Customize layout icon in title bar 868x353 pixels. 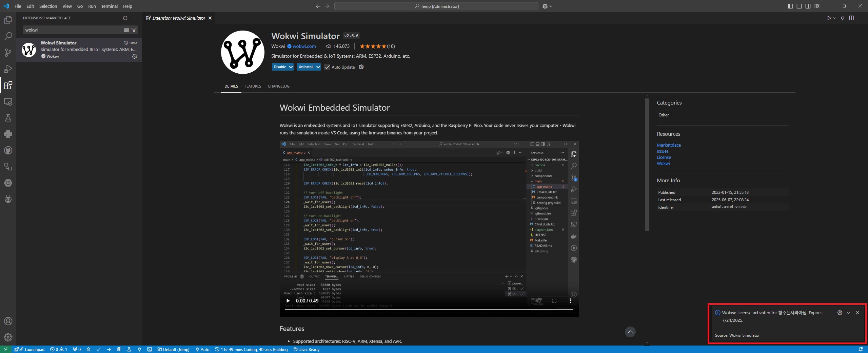(817, 6)
